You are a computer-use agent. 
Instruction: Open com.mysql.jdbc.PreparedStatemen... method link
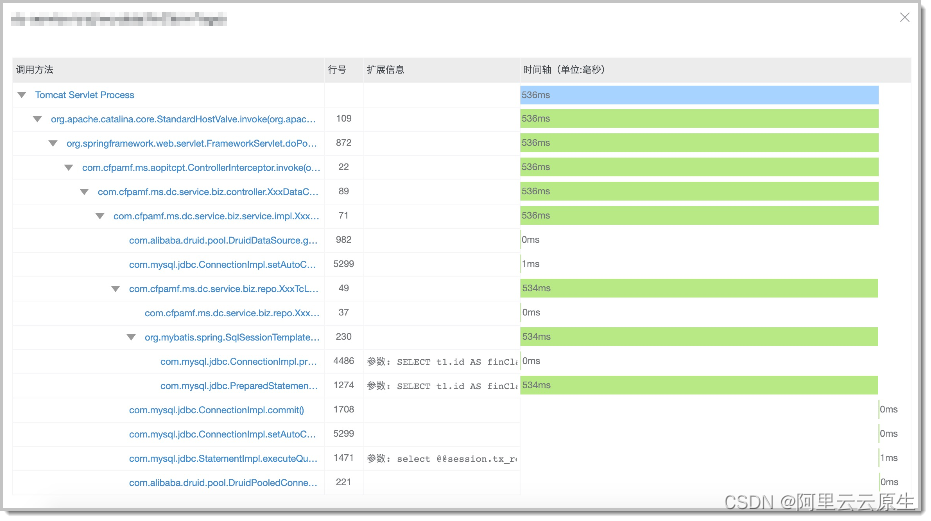[239, 386]
